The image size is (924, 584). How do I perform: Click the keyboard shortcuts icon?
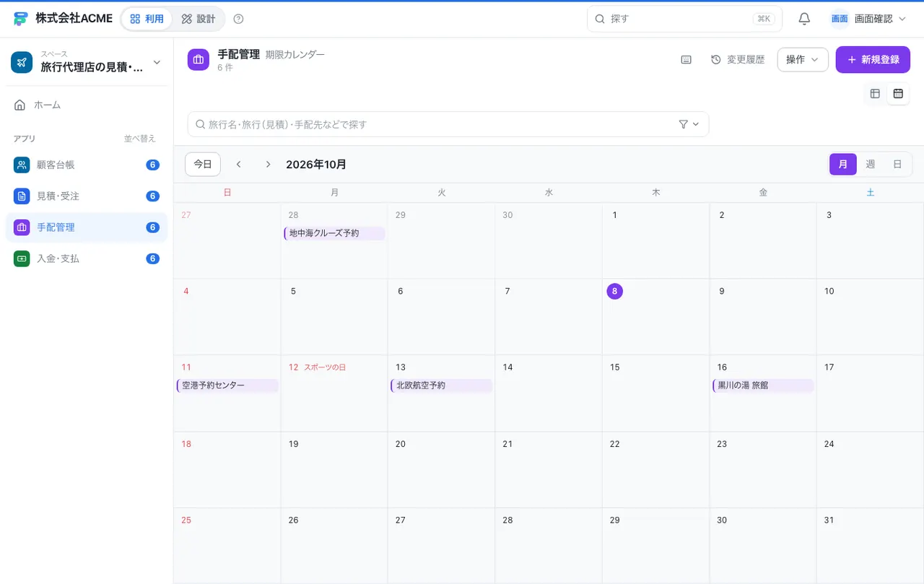point(687,60)
